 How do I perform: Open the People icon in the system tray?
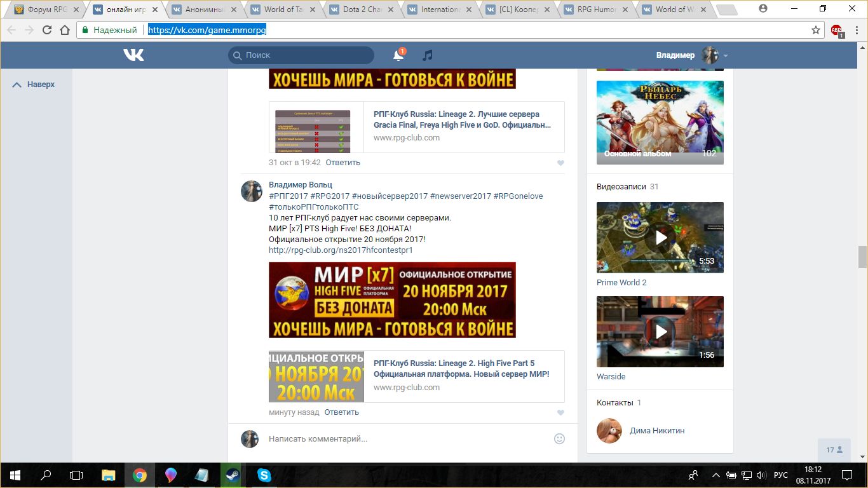pyautogui.click(x=693, y=475)
